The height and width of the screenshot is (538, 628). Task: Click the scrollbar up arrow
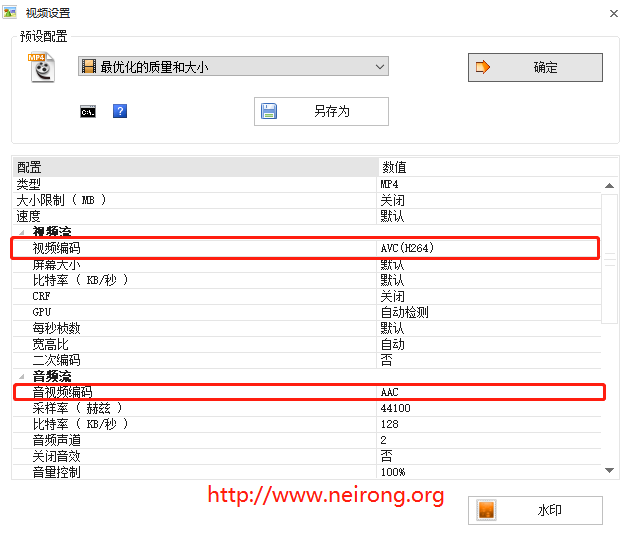click(610, 185)
